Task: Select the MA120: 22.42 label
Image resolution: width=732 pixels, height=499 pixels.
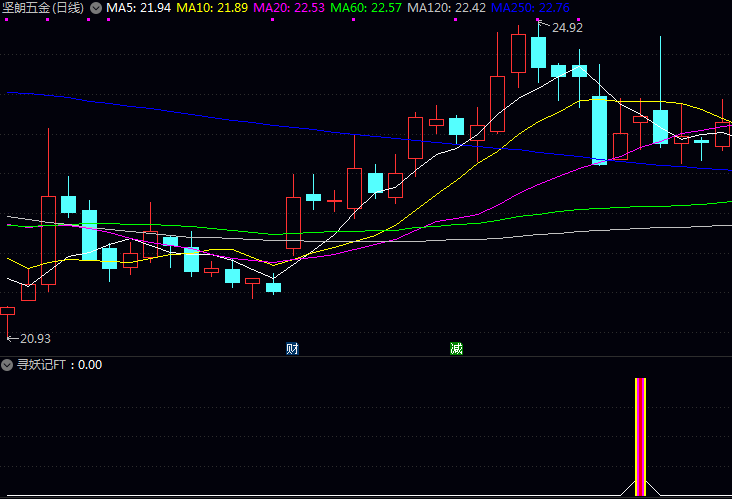Action: coord(445,8)
